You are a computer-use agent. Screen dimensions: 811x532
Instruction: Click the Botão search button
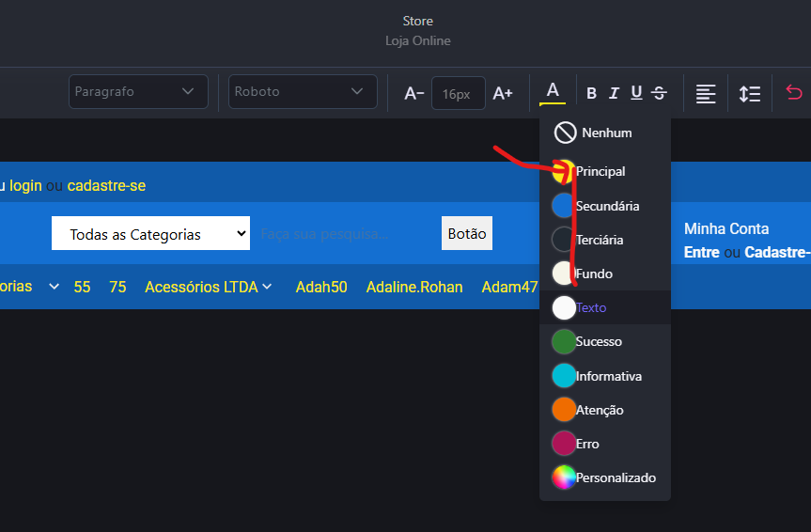point(467,233)
